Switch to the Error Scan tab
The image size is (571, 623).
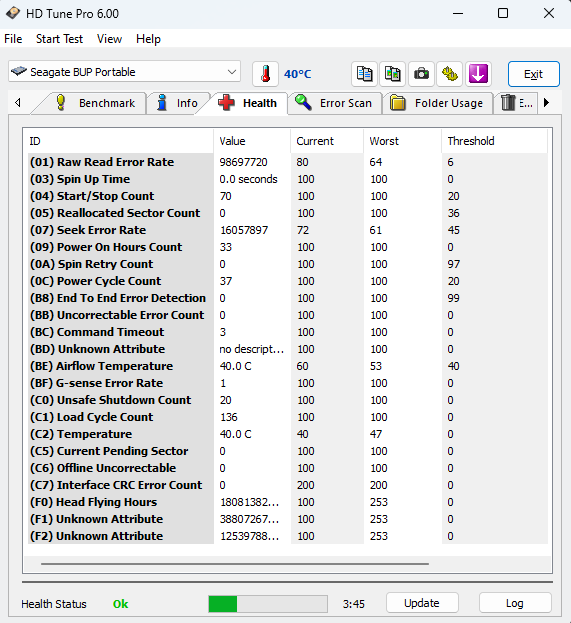335,103
